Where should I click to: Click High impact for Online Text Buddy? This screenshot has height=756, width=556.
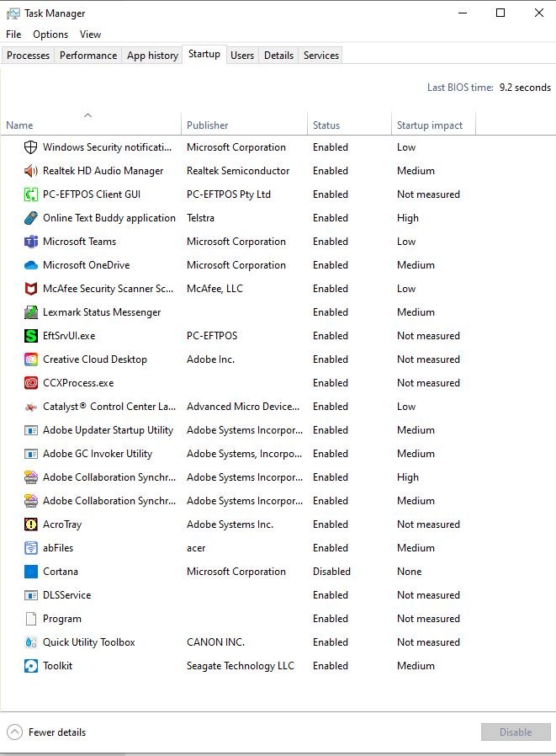click(x=408, y=218)
